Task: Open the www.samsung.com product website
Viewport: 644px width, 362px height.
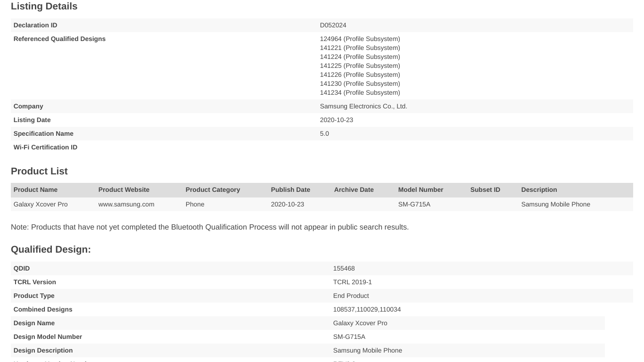Action: coord(126,204)
